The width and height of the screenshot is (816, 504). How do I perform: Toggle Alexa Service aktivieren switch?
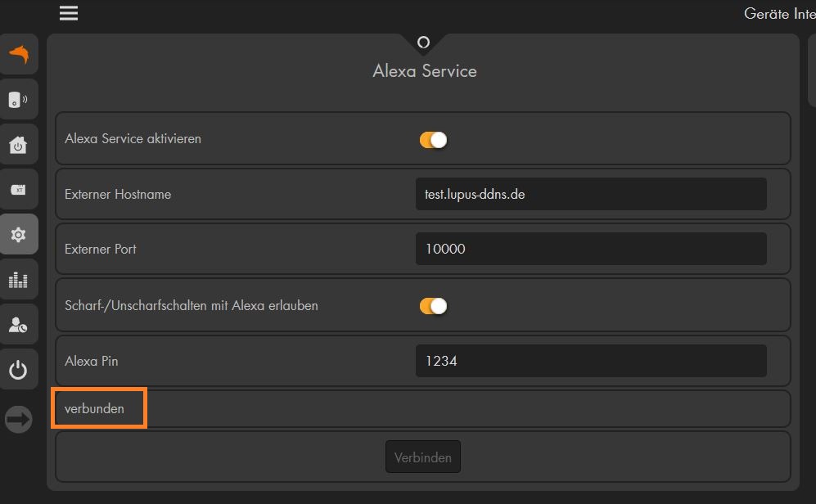pyautogui.click(x=433, y=140)
